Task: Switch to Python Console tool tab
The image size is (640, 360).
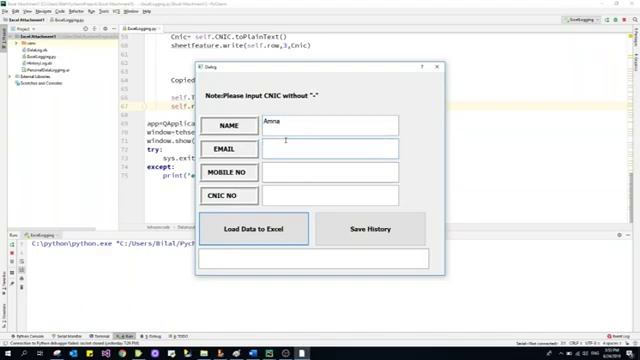Action: point(27,336)
